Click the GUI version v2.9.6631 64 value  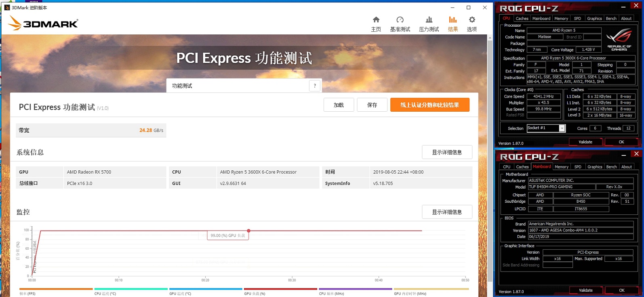pos(233,183)
